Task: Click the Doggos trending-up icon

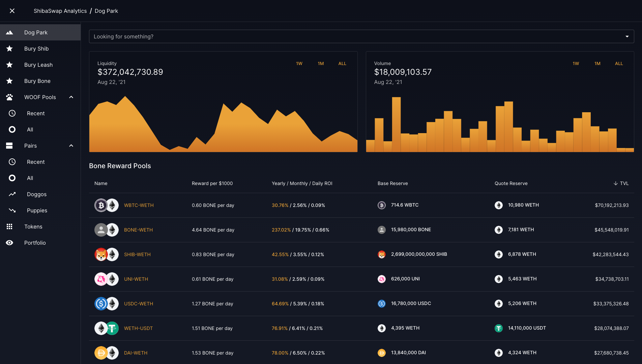Action: pyautogui.click(x=12, y=194)
